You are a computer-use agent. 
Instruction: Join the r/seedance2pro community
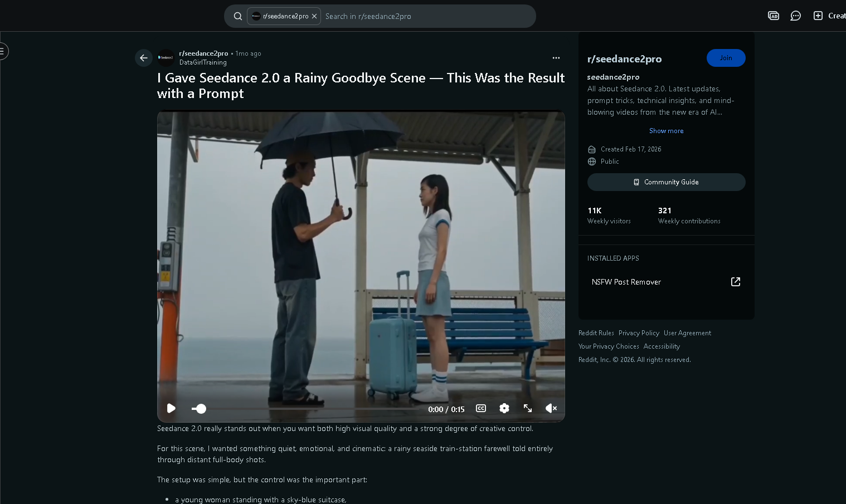click(726, 58)
